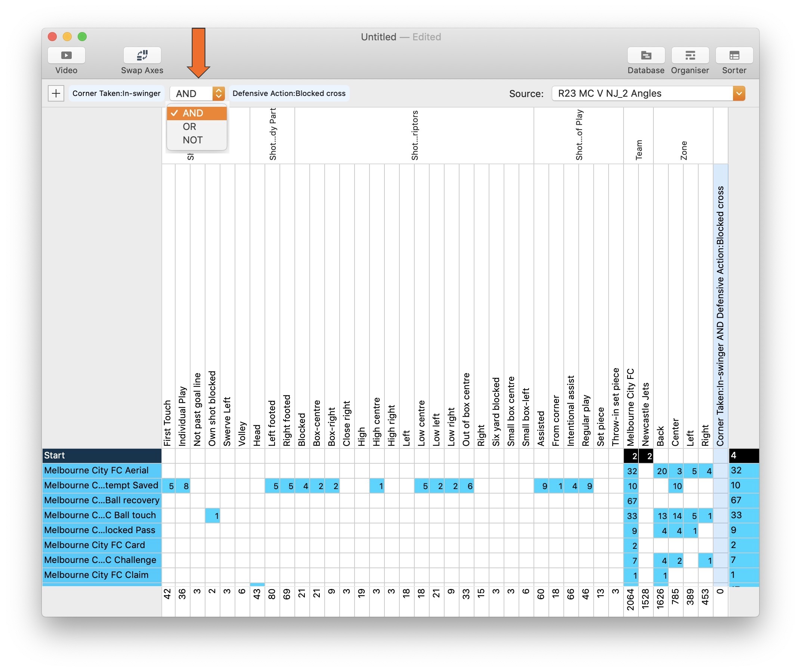Click the Source dropdown arrow icon

(x=739, y=93)
